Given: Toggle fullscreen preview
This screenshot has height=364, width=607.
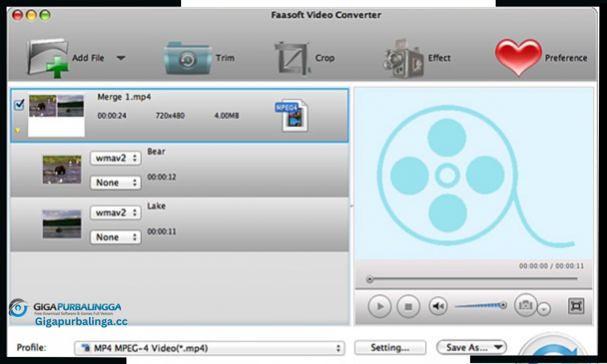Looking at the screenshot, I should 576,306.
